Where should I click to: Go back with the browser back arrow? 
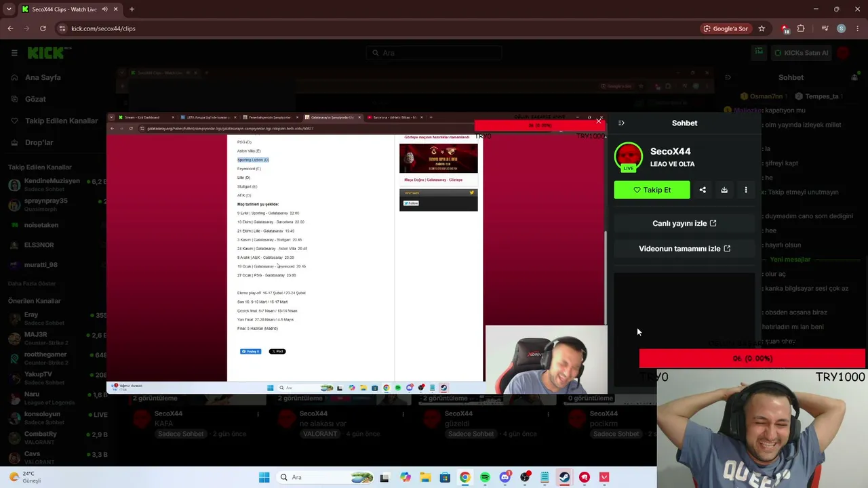click(x=10, y=28)
